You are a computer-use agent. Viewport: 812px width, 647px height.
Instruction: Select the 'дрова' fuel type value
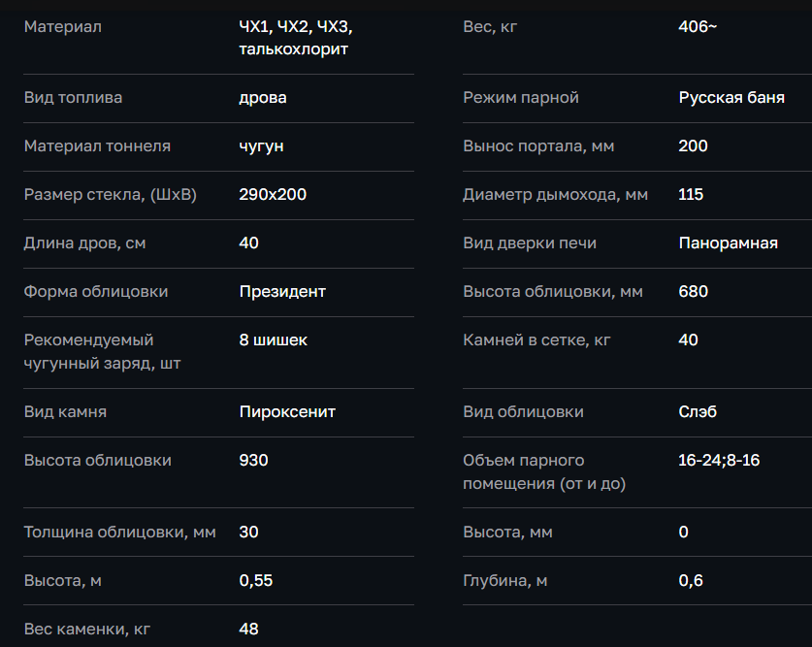262,98
